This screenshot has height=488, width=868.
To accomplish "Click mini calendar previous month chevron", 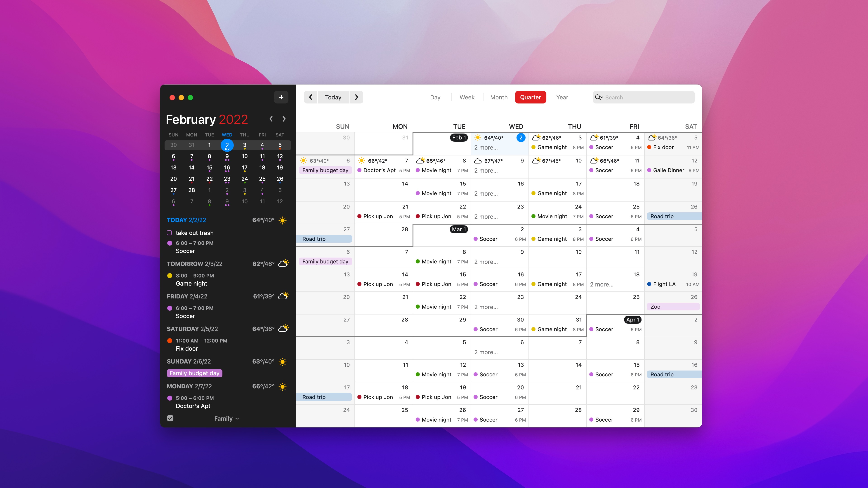I will 271,119.
